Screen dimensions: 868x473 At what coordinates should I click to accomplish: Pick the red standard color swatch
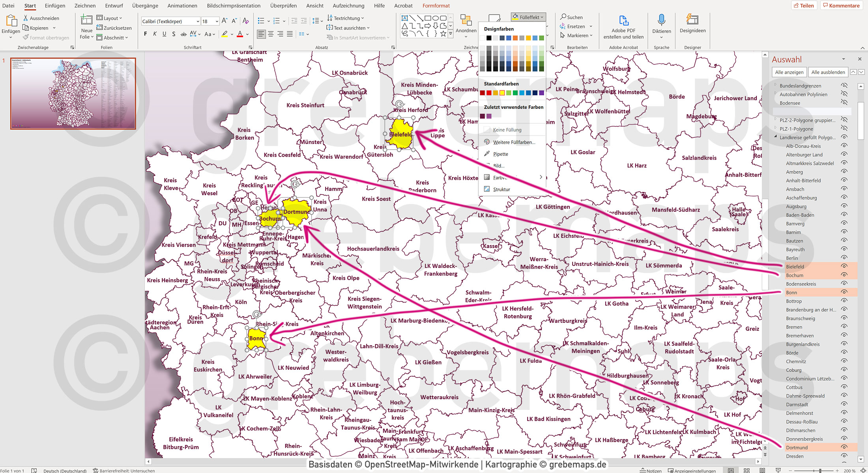coord(489,93)
